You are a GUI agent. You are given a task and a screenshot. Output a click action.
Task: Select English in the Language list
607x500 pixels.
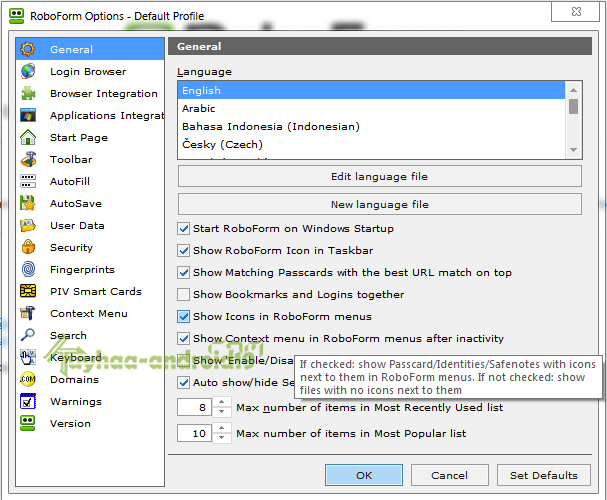pos(371,90)
